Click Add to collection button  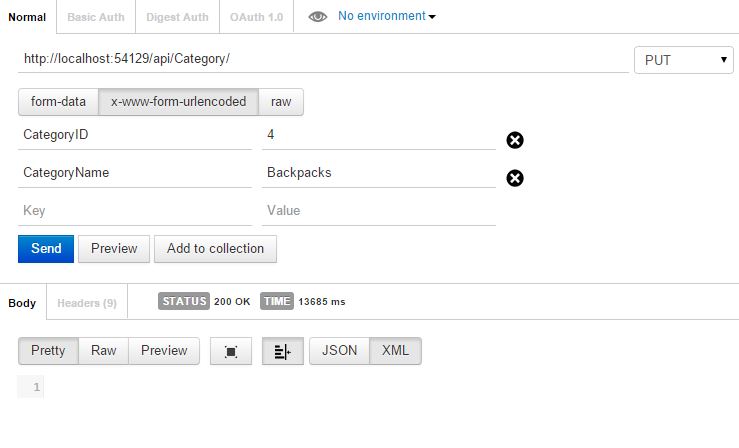215,249
